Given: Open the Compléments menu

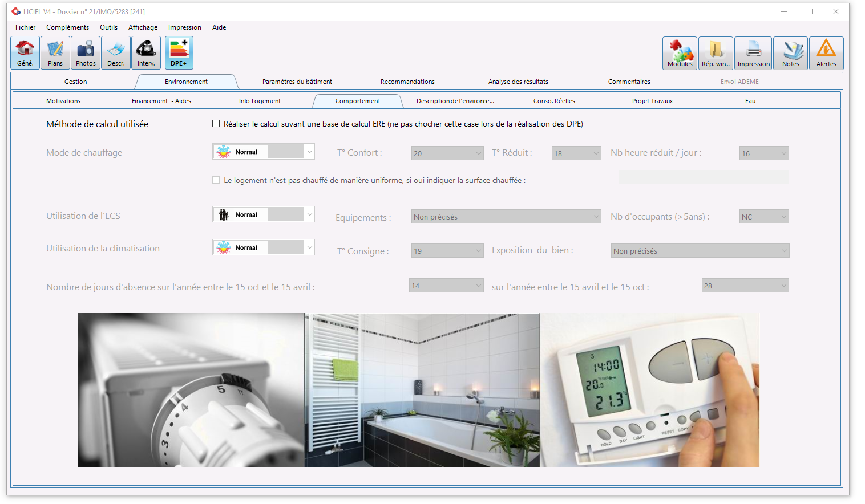Looking at the screenshot, I should (68, 27).
